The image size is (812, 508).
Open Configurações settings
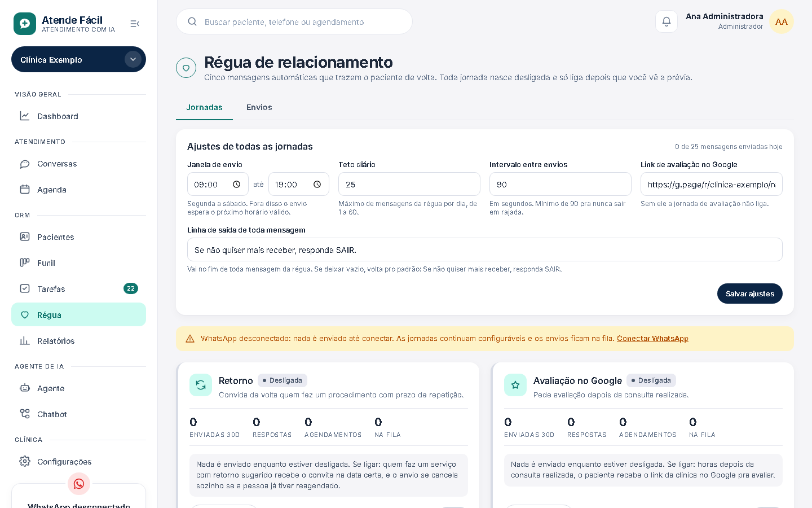point(78,462)
